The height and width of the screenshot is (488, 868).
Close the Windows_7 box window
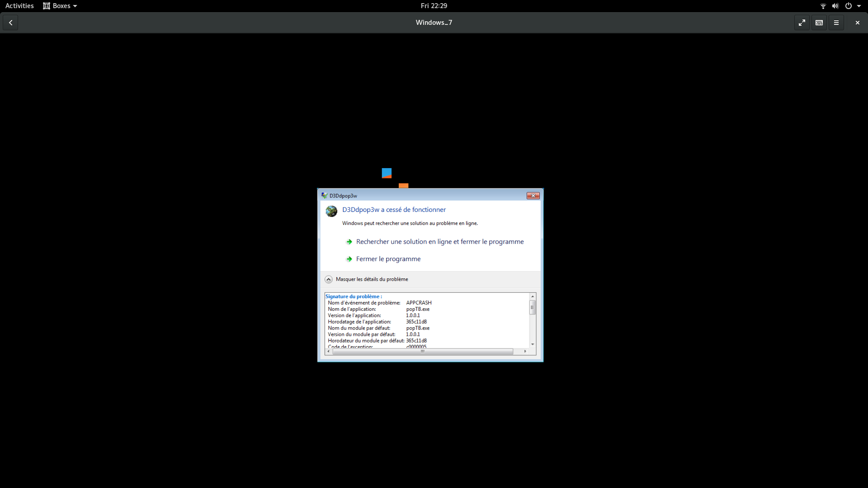tap(857, 23)
